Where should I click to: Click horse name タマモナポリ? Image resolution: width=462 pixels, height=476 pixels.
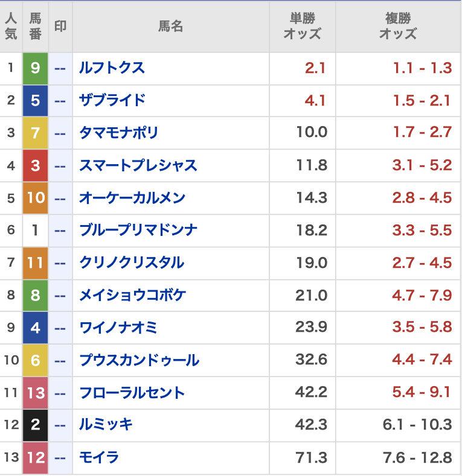pyautogui.click(x=118, y=133)
